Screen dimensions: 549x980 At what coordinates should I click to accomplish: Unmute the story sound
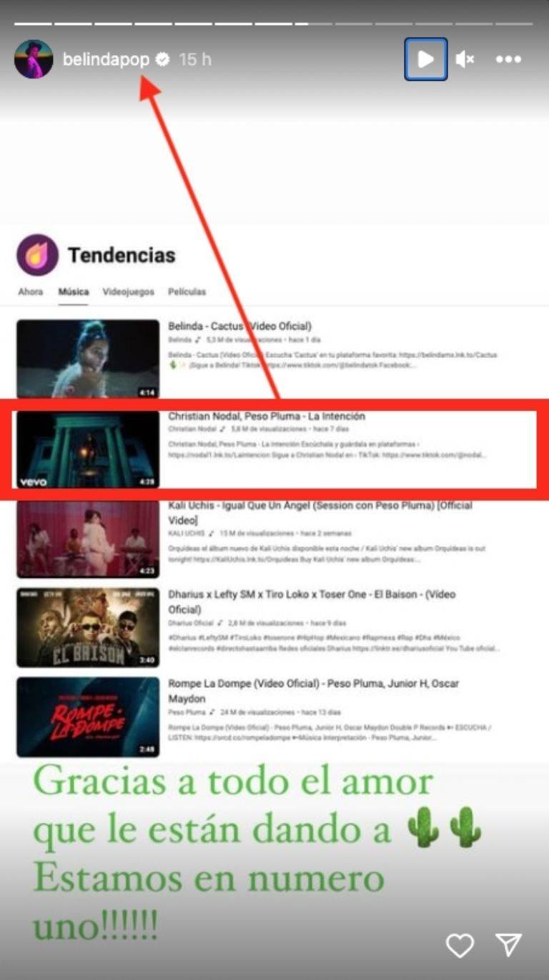465,59
